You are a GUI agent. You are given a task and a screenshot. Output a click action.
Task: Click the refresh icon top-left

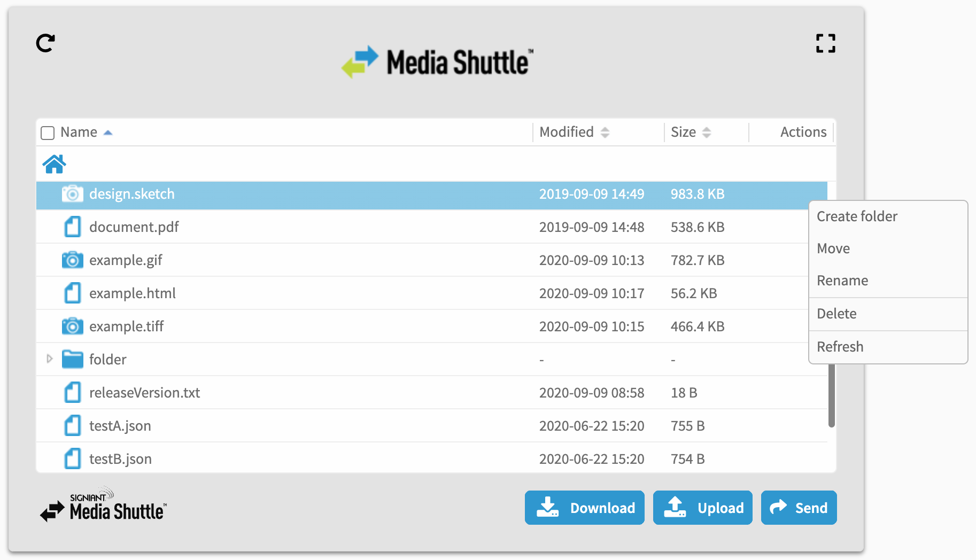[x=46, y=43]
